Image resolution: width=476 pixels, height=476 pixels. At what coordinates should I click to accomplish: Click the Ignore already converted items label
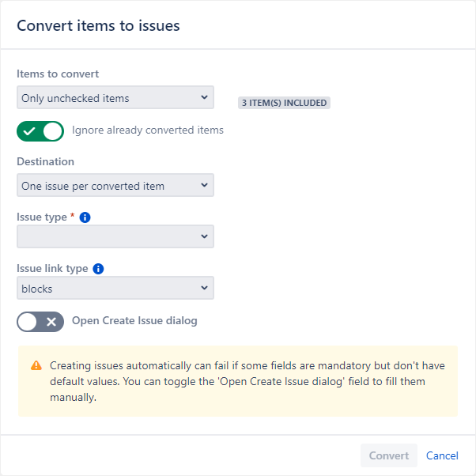pos(148,130)
